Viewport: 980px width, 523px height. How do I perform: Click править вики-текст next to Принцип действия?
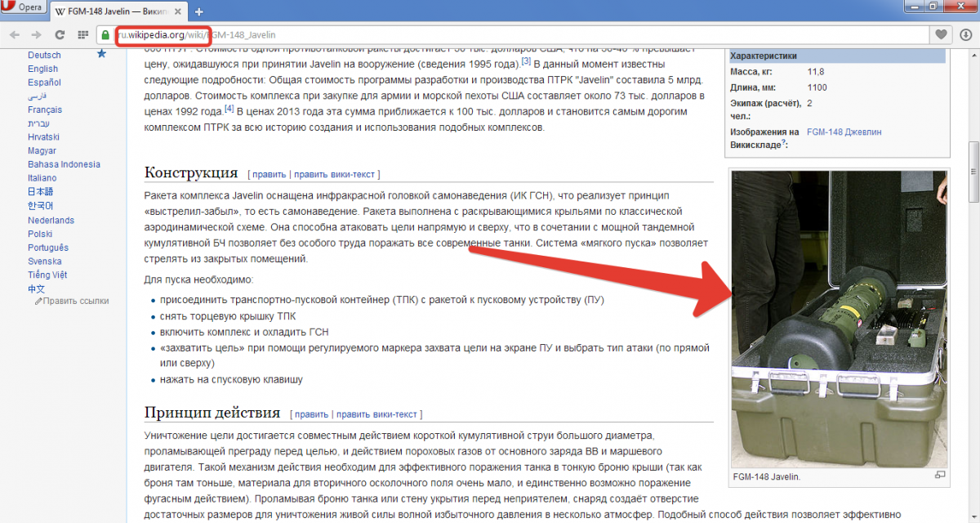coord(376,414)
